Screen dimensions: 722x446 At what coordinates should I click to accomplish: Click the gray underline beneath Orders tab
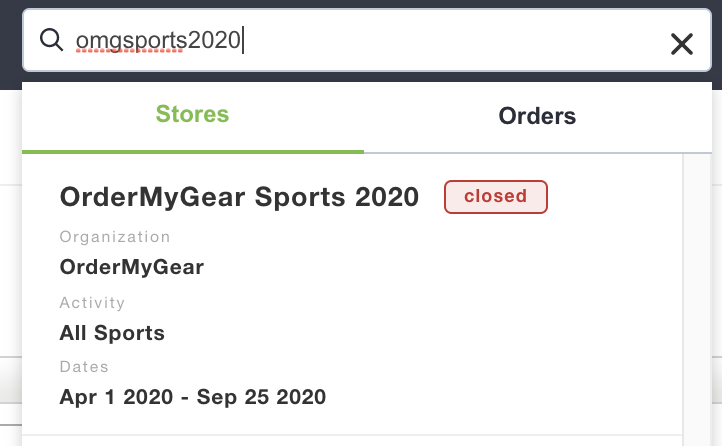(537, 152)
